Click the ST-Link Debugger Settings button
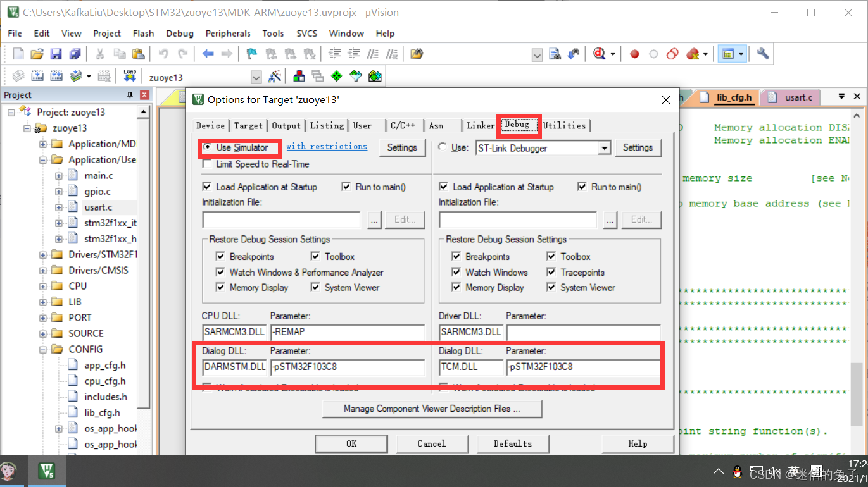 [x=638, y=147]
